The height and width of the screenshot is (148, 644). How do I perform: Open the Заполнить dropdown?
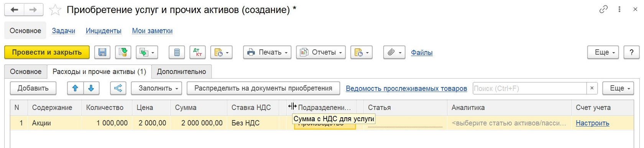156,88
